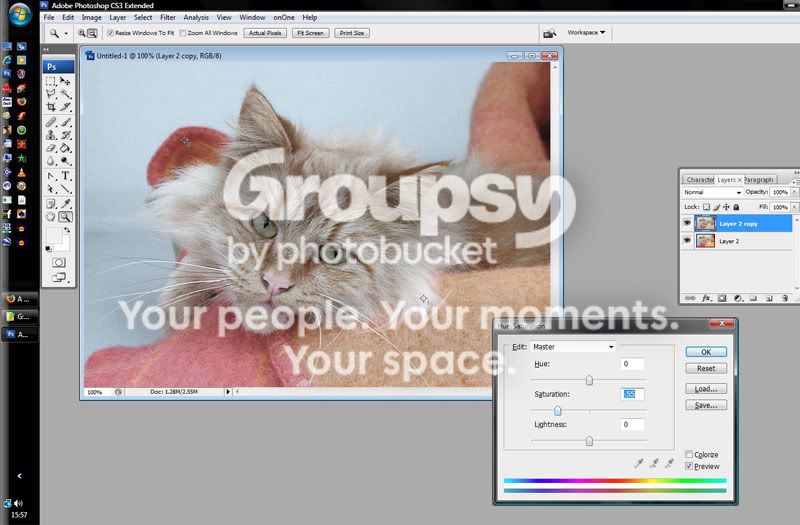This screenshot has width=800, height=525.
Task: Select the Zoom tool in toolbox
Action: coord(65,217)
